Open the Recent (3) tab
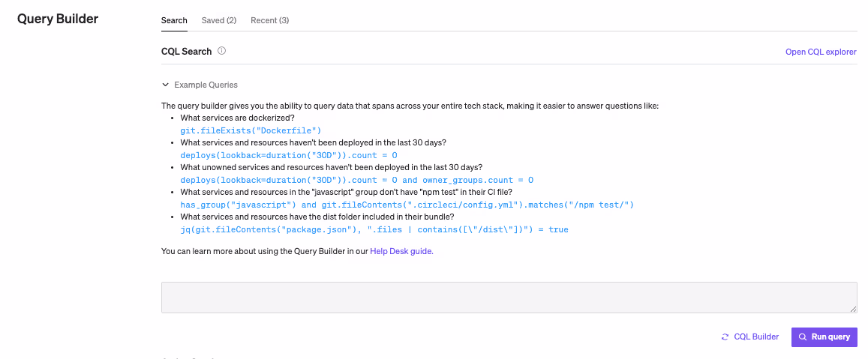Image resolution: width=868 pixels, height=359 pixels. 269,20
